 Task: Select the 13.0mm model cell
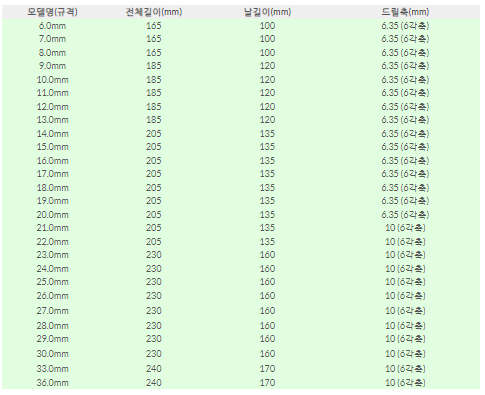pos(52,120)
